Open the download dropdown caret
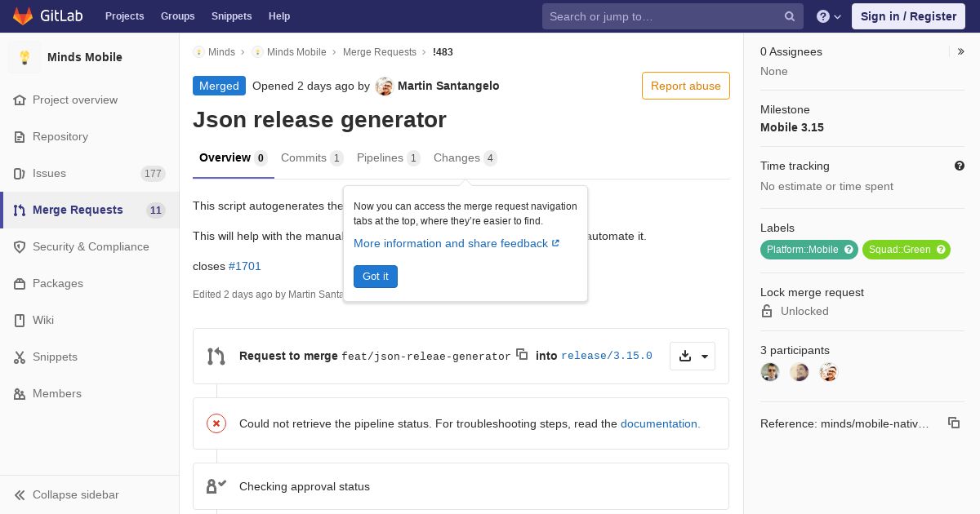The image size is (980, 514). (x=705, y=357)
